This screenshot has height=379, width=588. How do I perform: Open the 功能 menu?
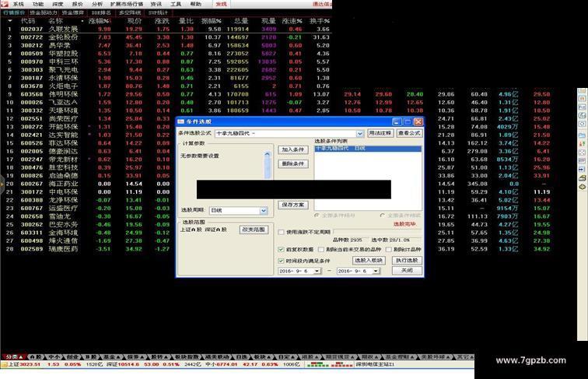coord(38,4)
